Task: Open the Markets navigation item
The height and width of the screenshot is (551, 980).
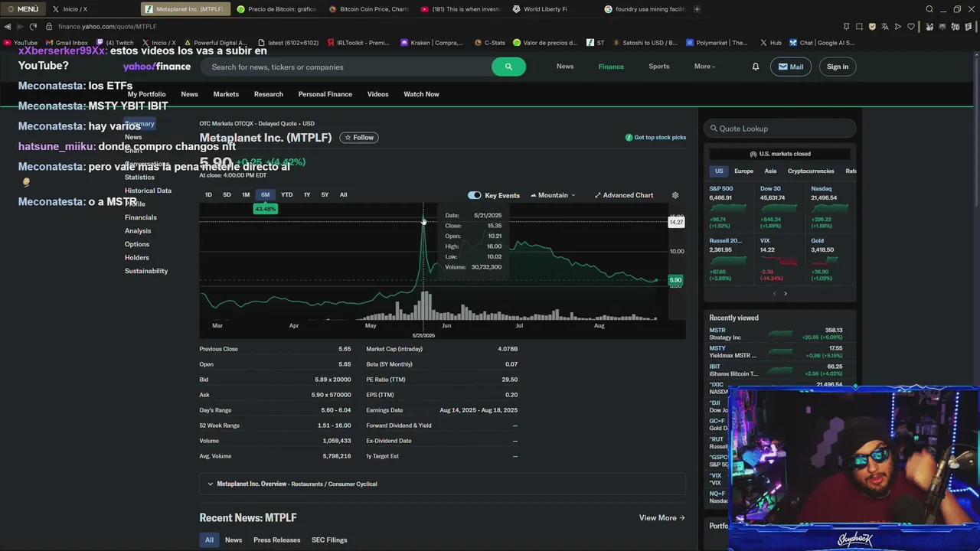Action: 226,94
